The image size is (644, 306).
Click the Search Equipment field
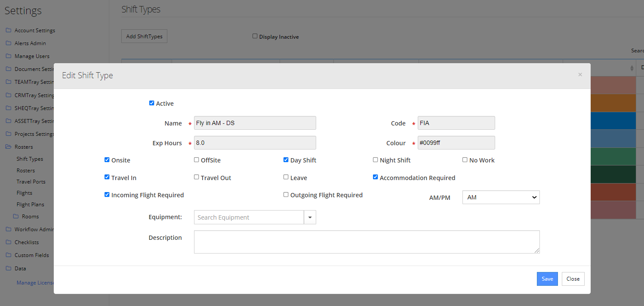pos(249,217)
